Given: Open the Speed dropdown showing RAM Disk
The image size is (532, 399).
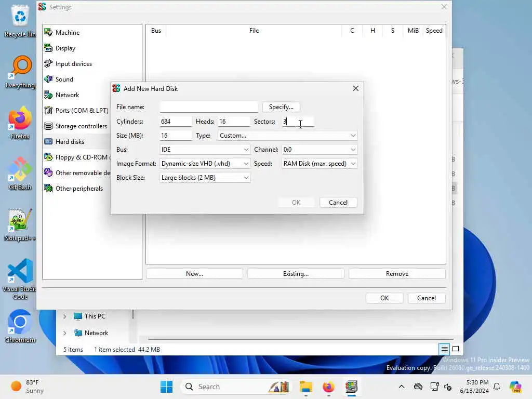Looking at the screenshot, I should click(x=320, y=164).
